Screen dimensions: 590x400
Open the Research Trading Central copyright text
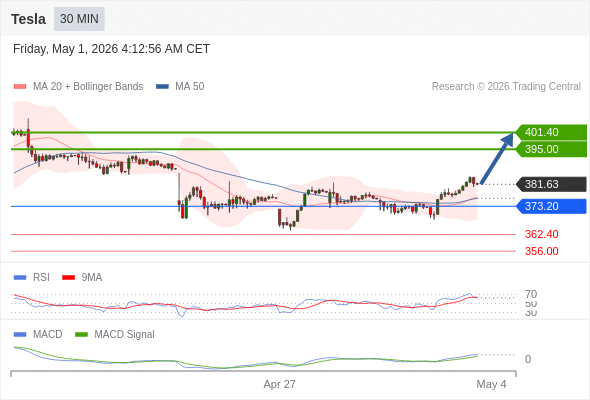pos(506,87)
